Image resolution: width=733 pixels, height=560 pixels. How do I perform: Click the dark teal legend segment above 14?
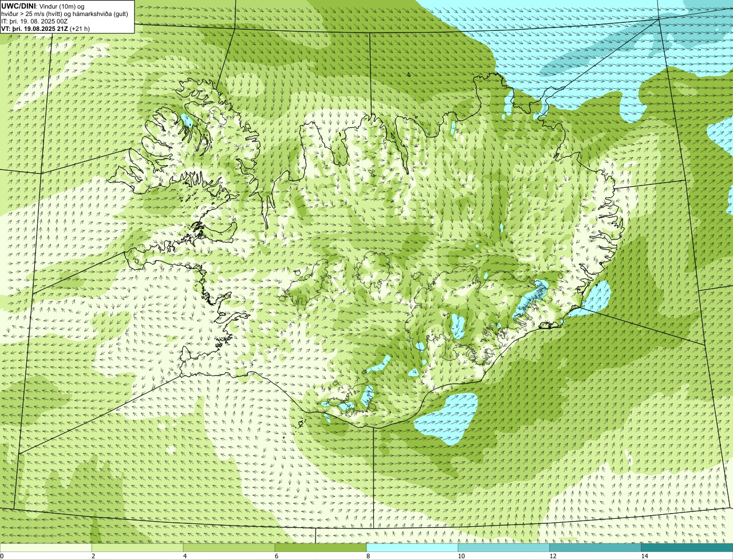[687, 547]
